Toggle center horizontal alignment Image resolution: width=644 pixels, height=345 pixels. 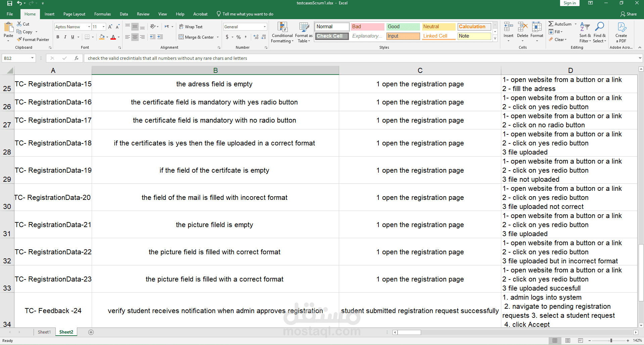click(135, 37)
